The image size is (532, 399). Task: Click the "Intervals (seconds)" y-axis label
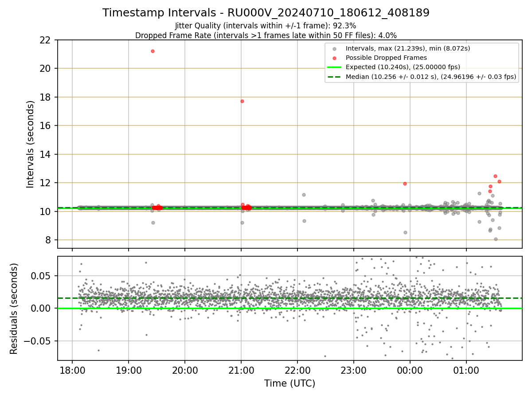(30, 144)
